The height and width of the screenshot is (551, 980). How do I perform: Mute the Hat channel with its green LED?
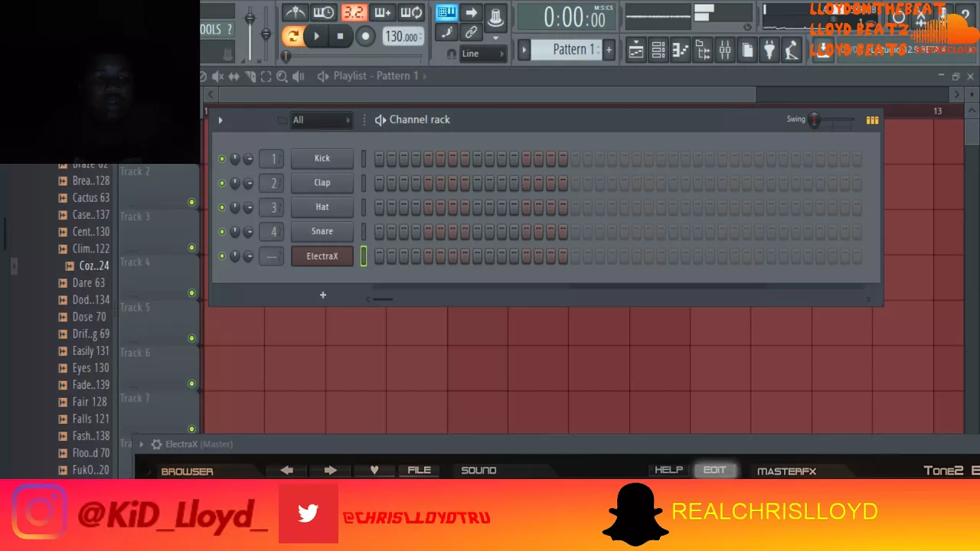[x=222, y=207]
